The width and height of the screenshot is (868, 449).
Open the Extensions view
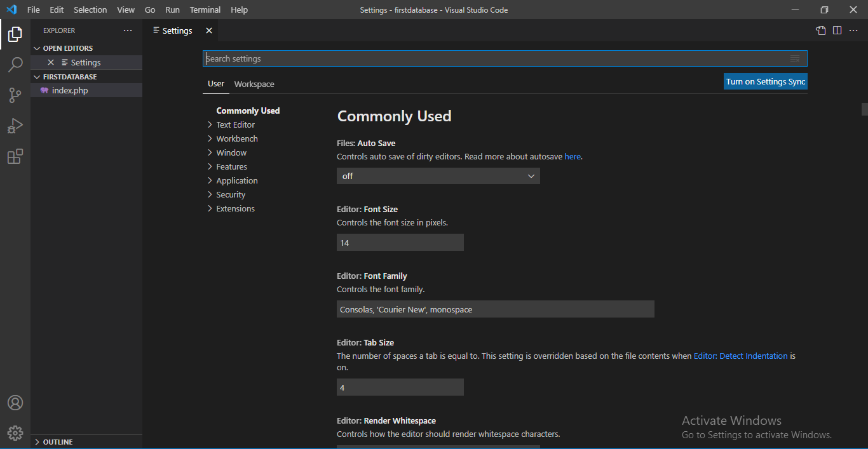(15, 156)
